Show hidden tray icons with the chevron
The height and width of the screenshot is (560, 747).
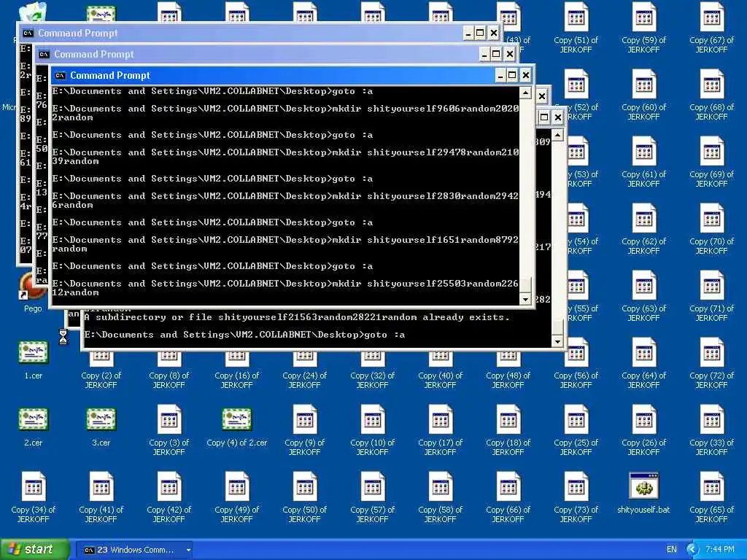(693, 550)
